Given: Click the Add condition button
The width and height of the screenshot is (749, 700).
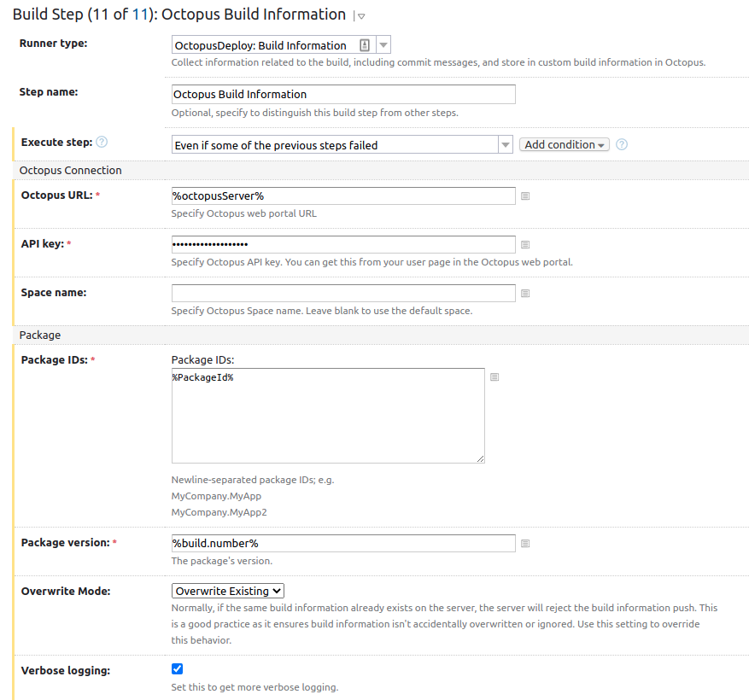Looking at the screenshot, I should 564,145.
